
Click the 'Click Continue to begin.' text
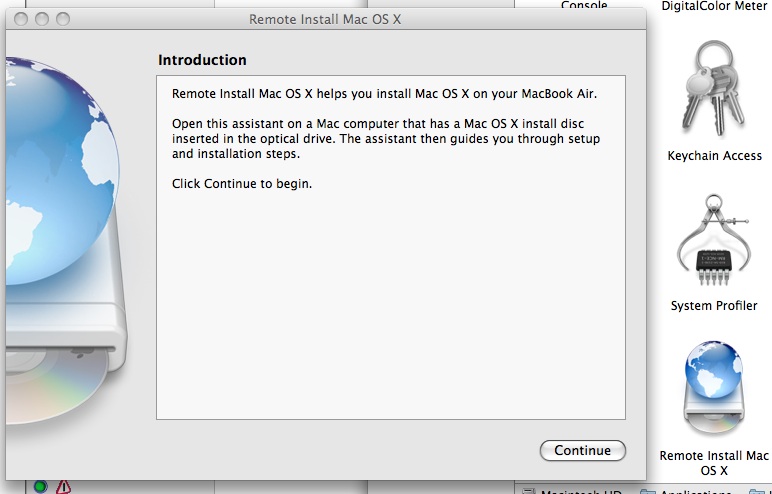[x=242, y=184]
